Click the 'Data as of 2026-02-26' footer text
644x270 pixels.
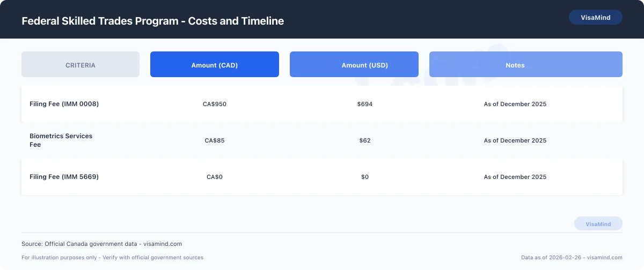572,258
